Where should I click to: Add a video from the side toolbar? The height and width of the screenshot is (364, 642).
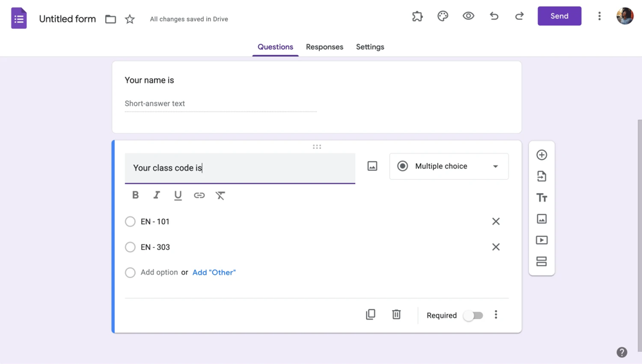click(541, 240)
